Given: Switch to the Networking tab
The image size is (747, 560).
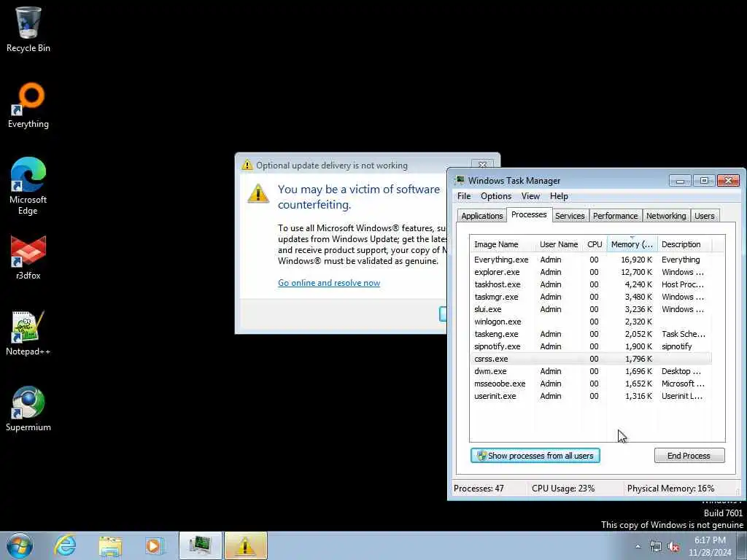Looking at the screenshot, I should pyautogui.click(x=666, y=216).
